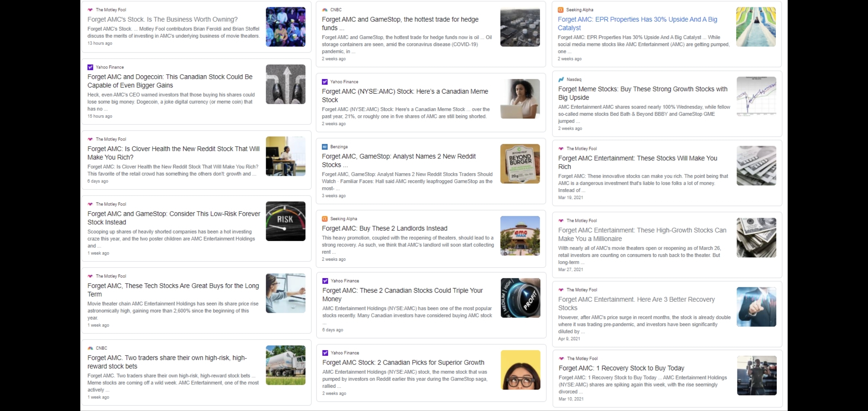Screen dimensions: 868x411
Task: Open 'High-Growth Stocks Can Make You a Millionaire' headline
Action: (x=642, y=234)
